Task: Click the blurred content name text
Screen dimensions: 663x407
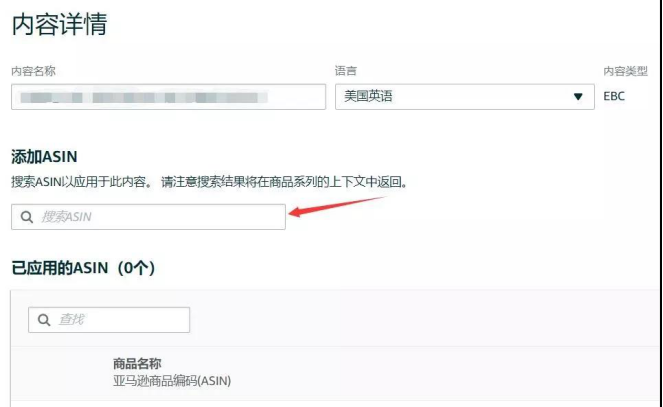Action: (x=144, y=98)
